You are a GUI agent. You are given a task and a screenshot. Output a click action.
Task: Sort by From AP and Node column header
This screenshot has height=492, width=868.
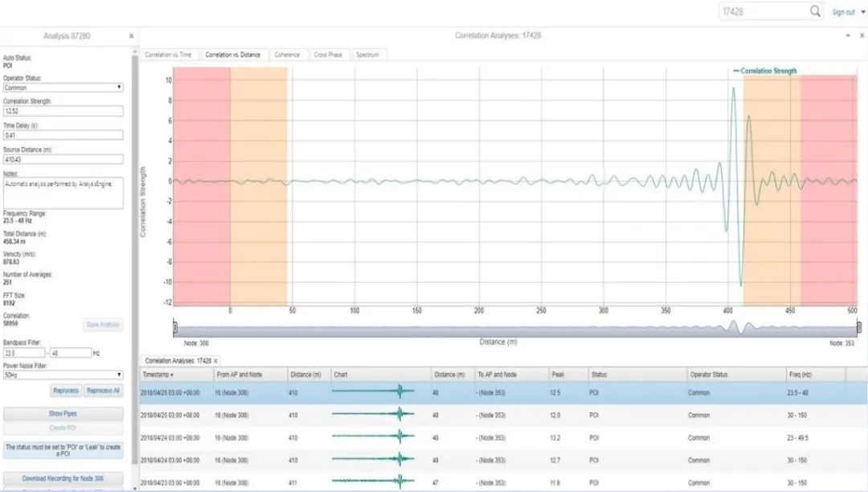click(x=250, y=375)
